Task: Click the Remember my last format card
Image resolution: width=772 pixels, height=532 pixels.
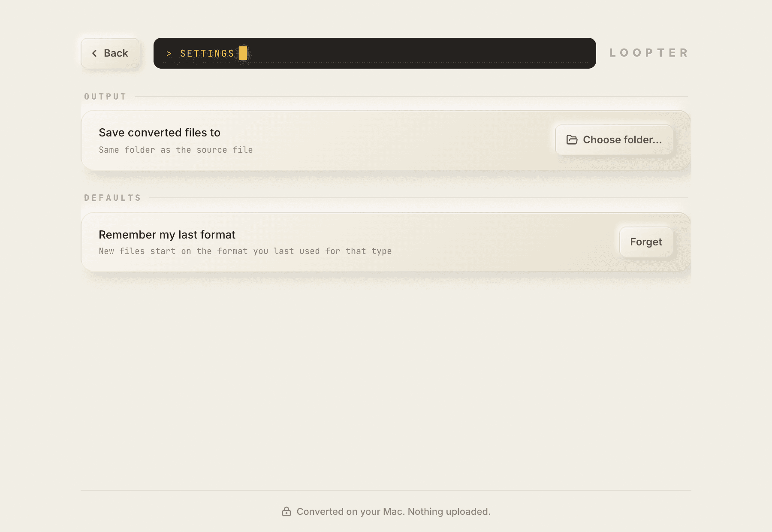Action: point(386,242)
